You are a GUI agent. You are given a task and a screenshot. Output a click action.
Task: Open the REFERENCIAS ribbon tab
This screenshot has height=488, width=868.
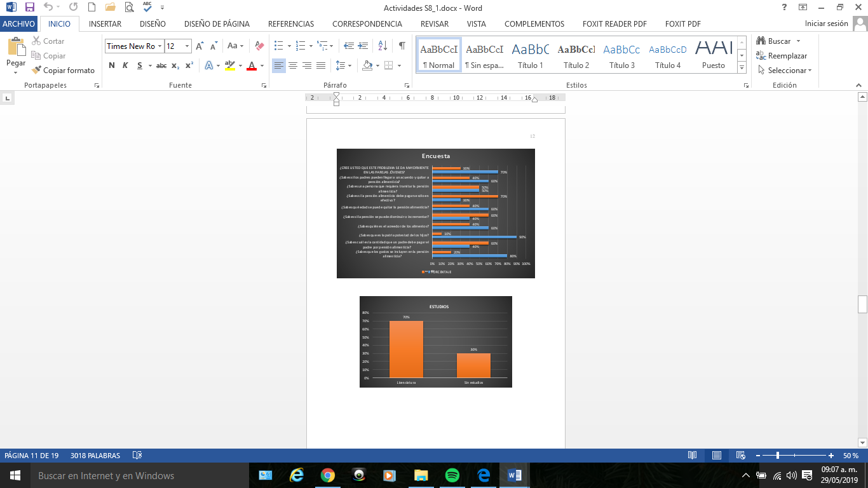coord(291,24)
